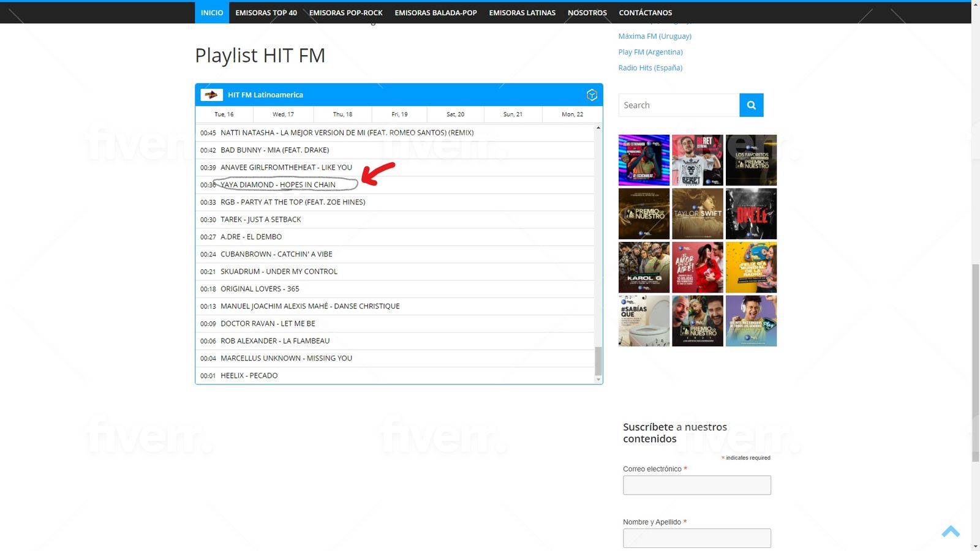Click the HIT FM station logo icon
Screen dimensions: 980x551
click(212, 95)
